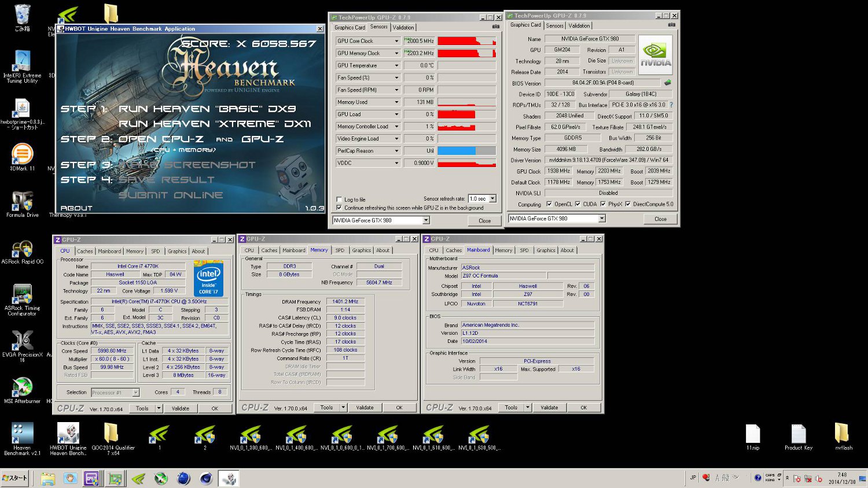Open Windows Explorer from taskbar
This screenshot has width=868, height=488.
click(x=47, y=478)
